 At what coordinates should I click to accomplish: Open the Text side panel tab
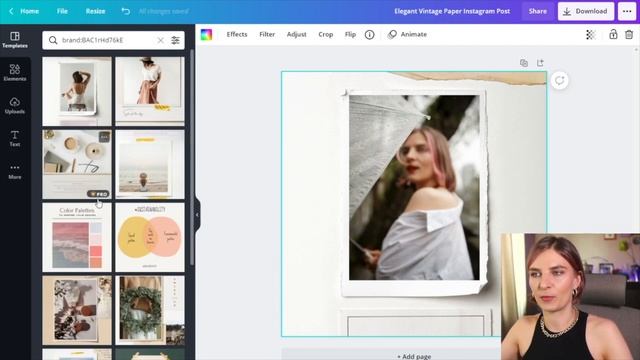[15, 138]
